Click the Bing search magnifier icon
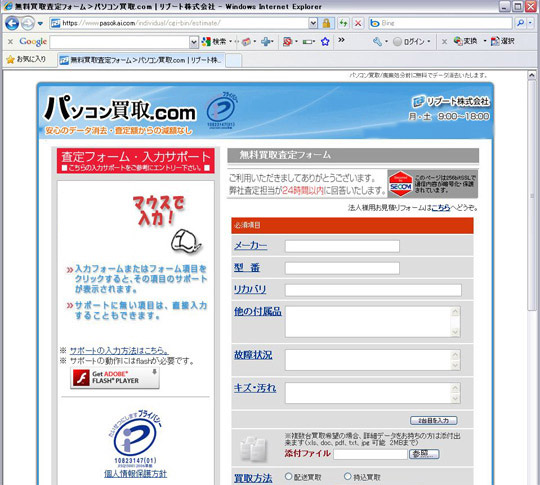The width and height of the screenshot is (540, 485). (x=520, y=23)
